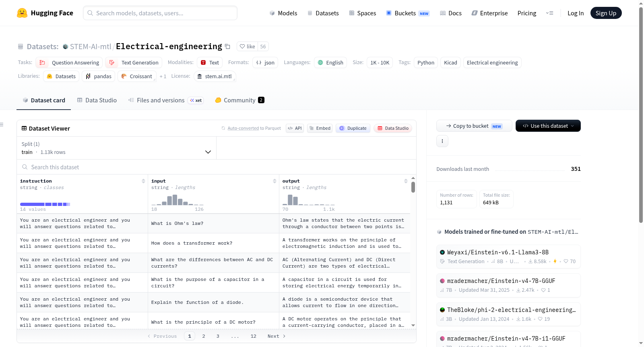Filter by the Text modality tag

point(210,62)
